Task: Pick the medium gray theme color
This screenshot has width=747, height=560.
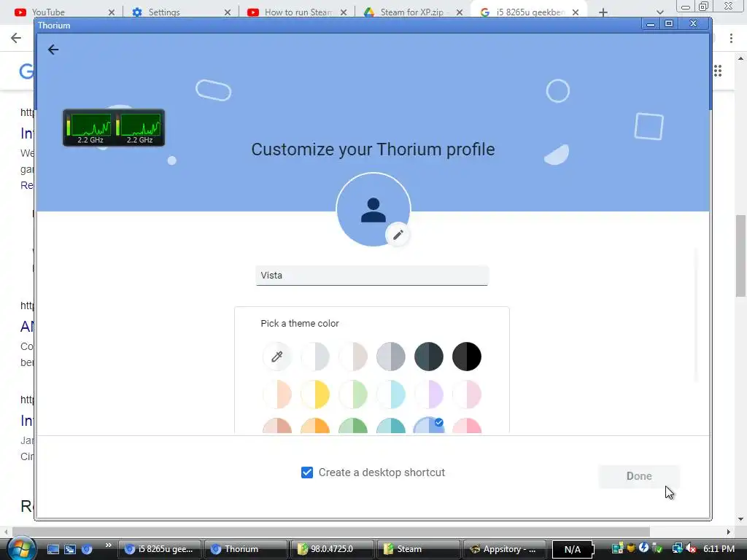Action: tap(391, 356)
